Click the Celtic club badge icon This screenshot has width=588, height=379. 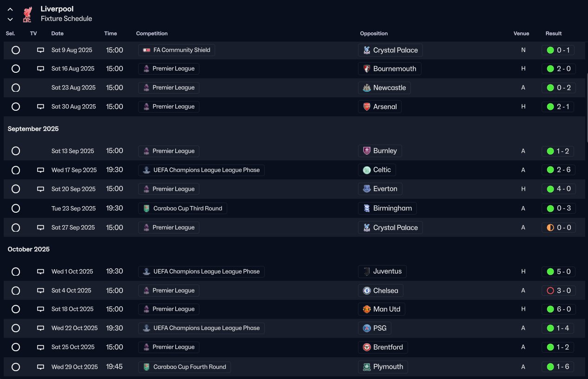click(367, 170)
